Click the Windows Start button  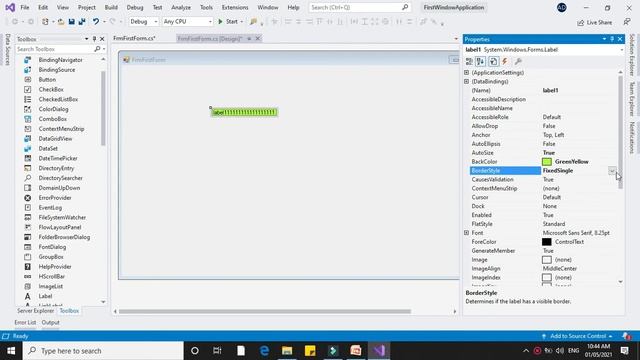(x=11, y=351)
